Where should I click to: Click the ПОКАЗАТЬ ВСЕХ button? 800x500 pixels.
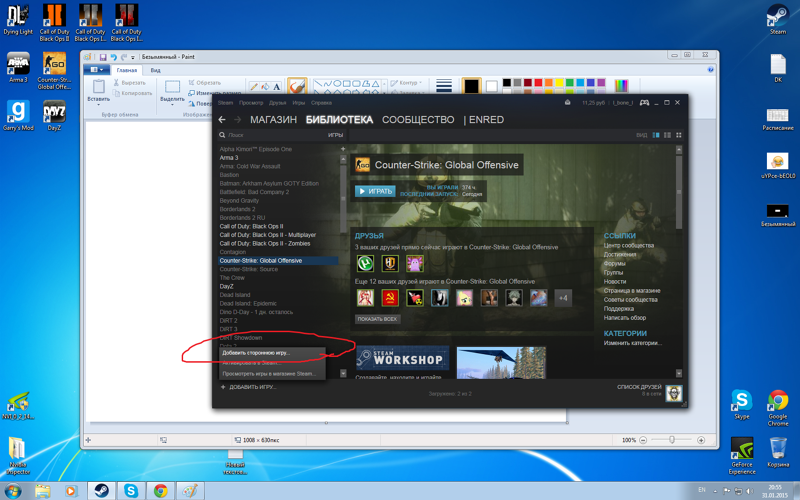click(x=378, y=319)
